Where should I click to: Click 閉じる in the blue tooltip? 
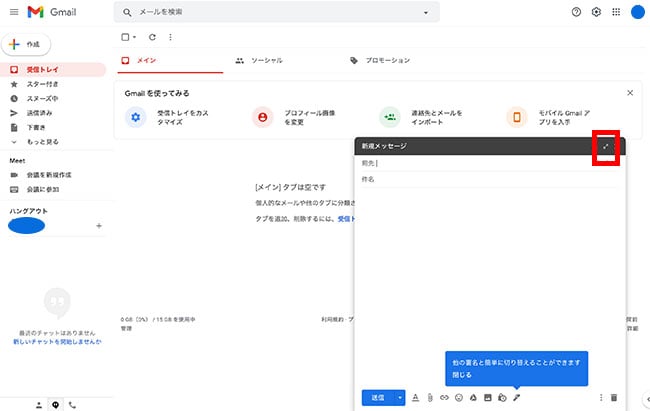[x=462, y=375]
